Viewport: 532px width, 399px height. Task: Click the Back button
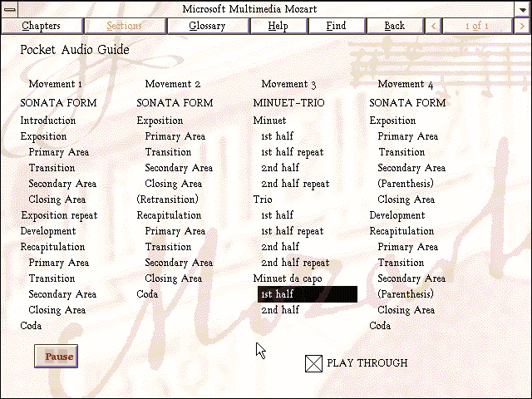coord(395,26)
